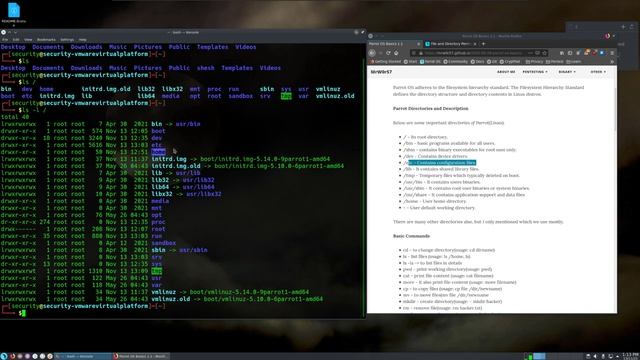The width and height of the screenshot is (640, 360).
Task: Open ABOUT ME page link
Action: point(506,72)
